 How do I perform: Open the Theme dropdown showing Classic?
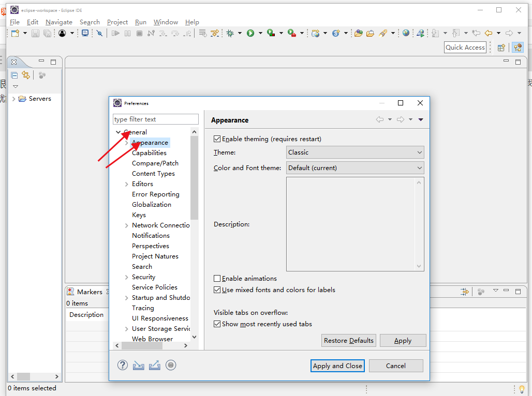355,152
